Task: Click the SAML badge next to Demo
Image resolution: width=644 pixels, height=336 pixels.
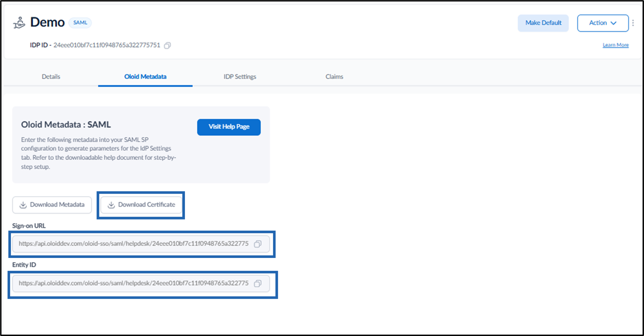Action: [80, 23]
